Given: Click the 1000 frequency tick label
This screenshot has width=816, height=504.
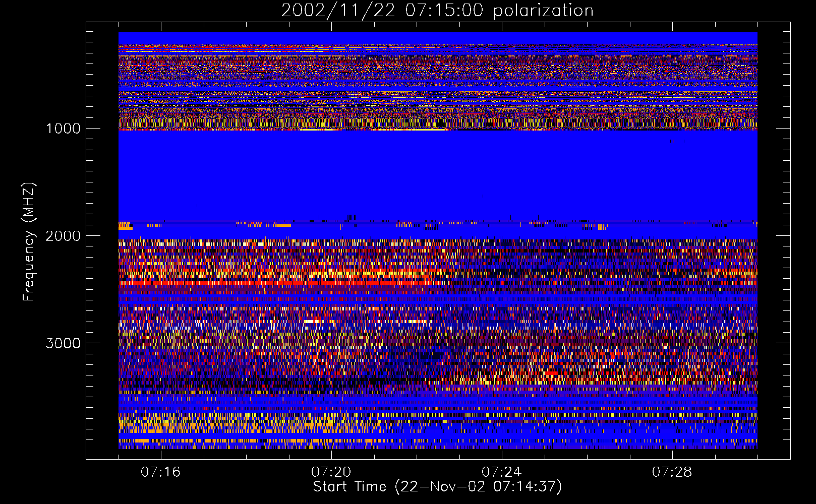Looking at the screenshot, I should pos(63,129).
